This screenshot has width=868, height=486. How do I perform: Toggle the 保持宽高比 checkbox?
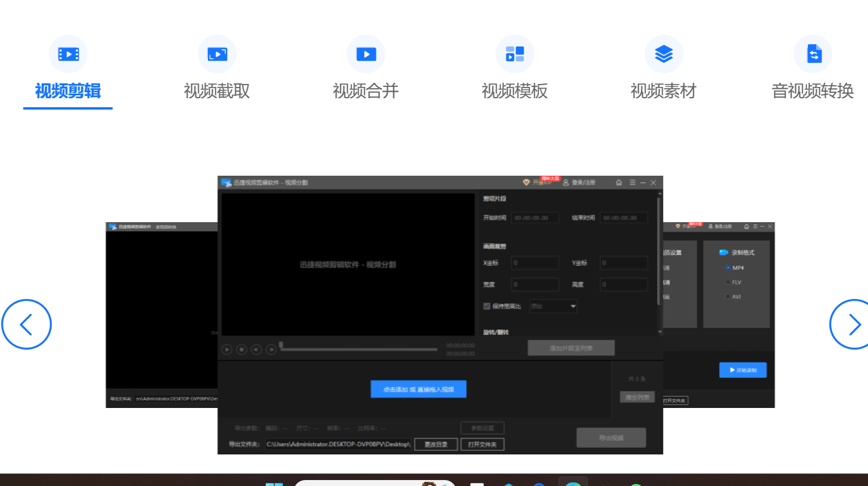point(487,306)
